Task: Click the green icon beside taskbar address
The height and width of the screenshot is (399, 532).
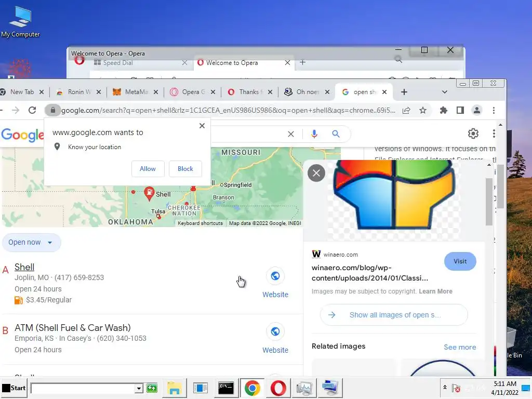Action: (x=152, y=388)
